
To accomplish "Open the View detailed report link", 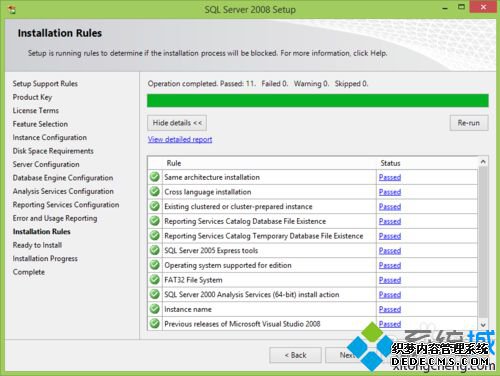I will coord(180,139).
